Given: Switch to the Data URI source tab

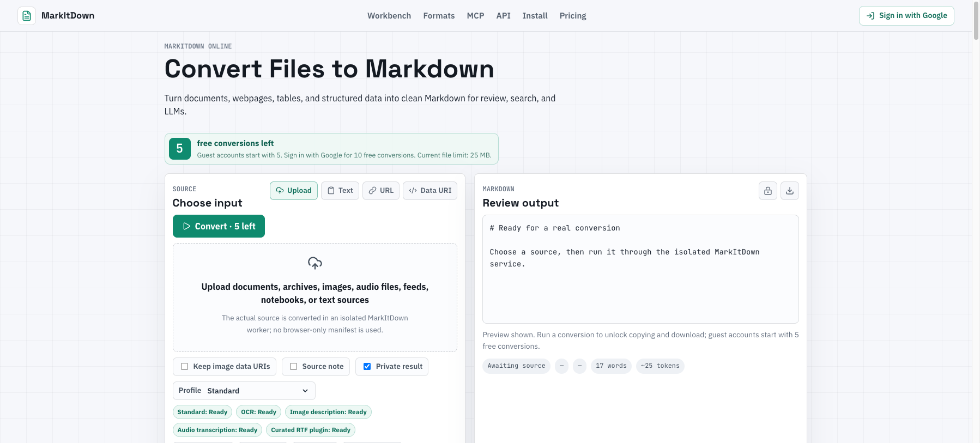Looking at the screenshot, I should 430,191.
